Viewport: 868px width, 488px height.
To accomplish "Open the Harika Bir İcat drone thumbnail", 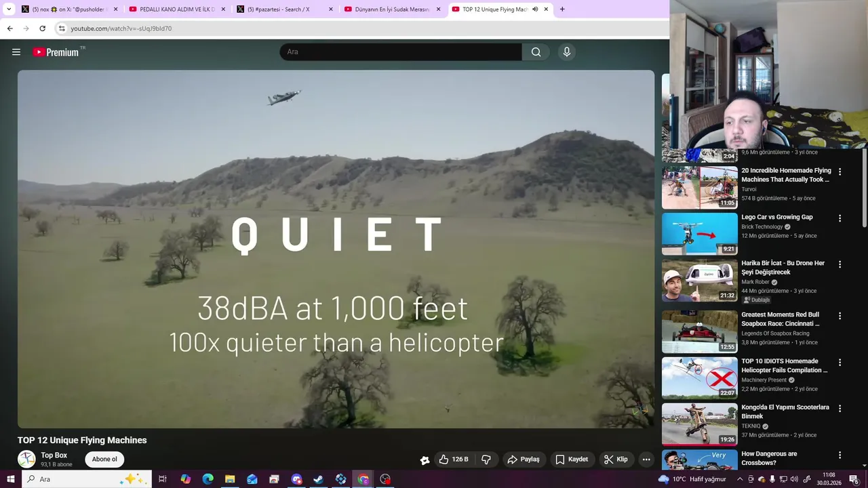I will tap(700, 280).
